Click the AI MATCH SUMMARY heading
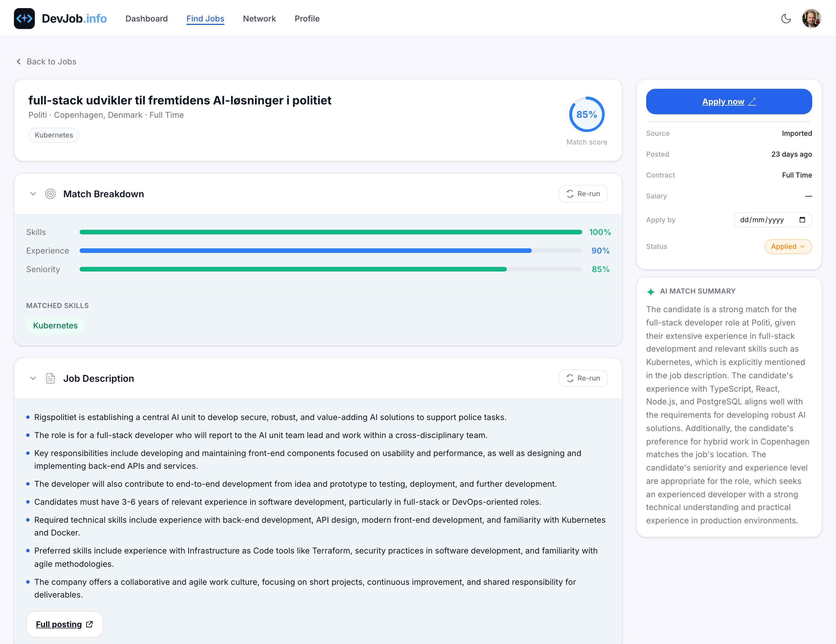Screen dimensions: 836x644 (x=698, y=291)
